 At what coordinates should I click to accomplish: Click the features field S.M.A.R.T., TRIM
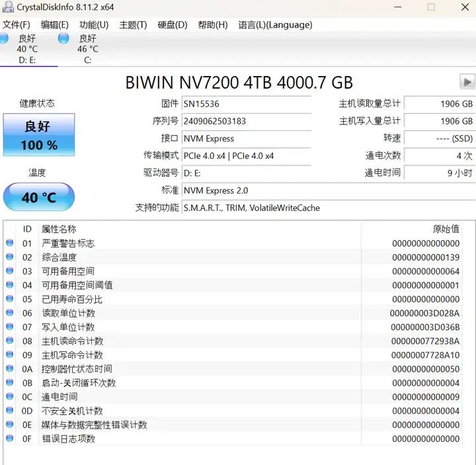point(329,208)
